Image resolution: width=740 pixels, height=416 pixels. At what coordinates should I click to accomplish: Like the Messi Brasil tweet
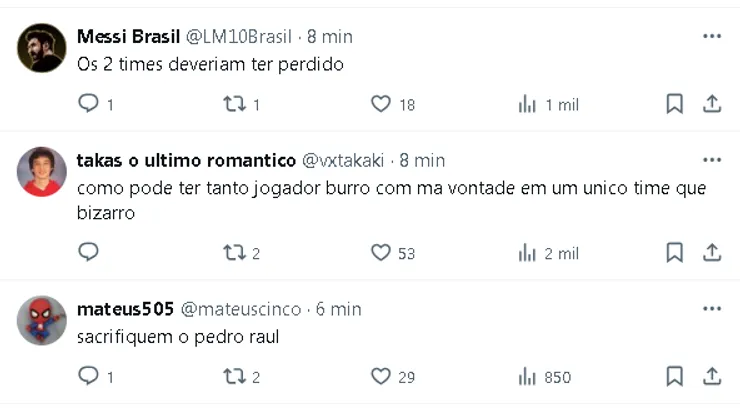380,104
